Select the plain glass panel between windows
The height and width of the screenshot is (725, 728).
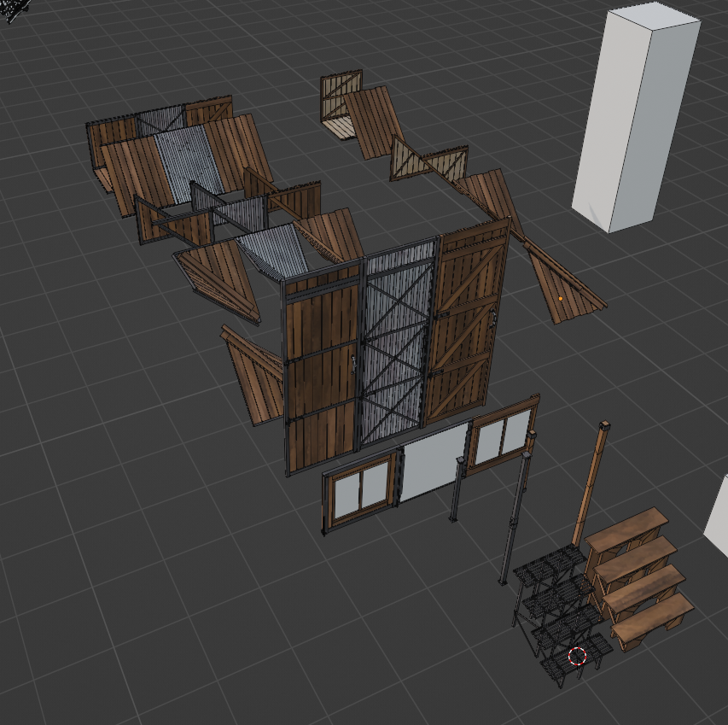pyautogui.click(x=434, y=465)
